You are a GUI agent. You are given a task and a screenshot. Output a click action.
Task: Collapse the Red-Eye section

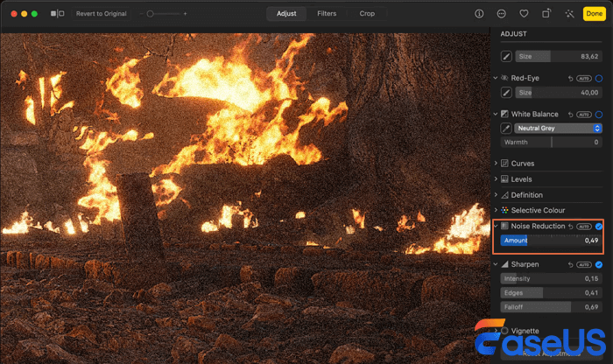pos(496,78)
